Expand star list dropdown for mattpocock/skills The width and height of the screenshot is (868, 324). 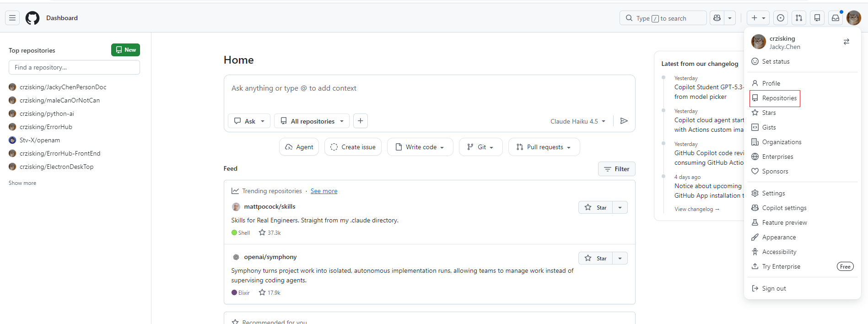click(620, 207)
